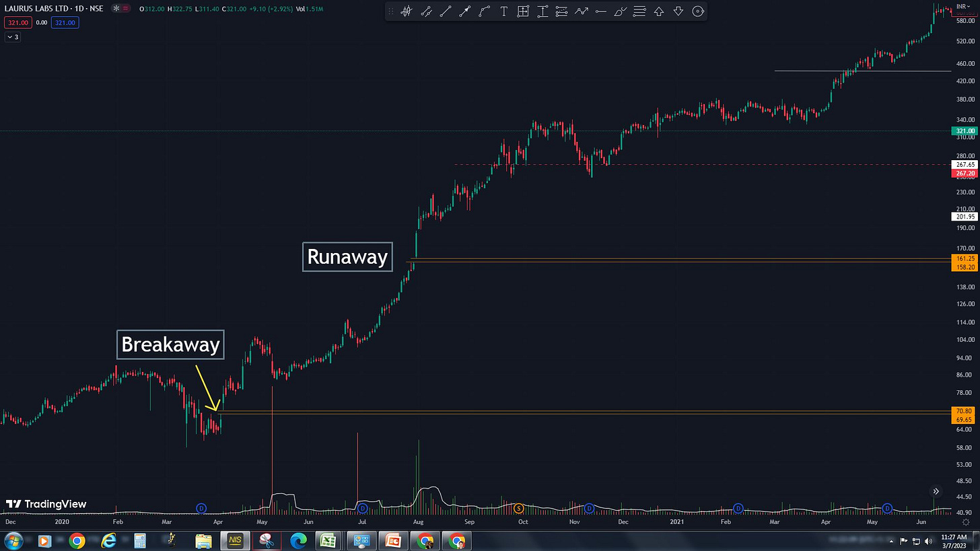Click the orange 69.65 price label
Screen dimensions: 980x551
(964, 420)
